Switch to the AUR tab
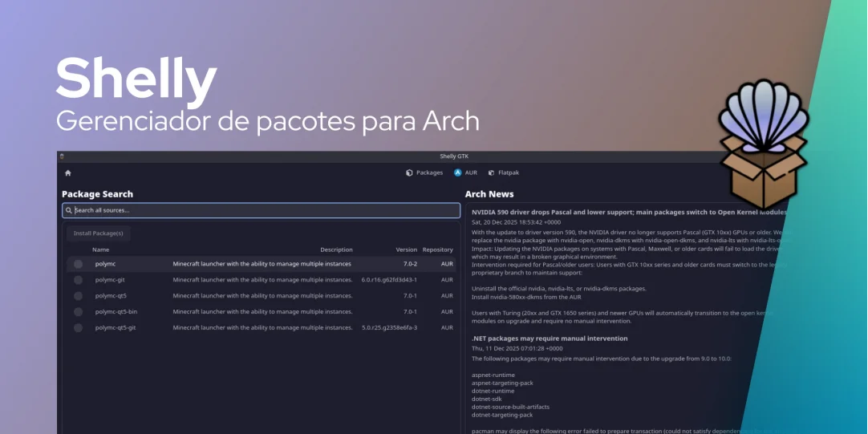Viewport: 868px width, 434px height. click(465, 172)
